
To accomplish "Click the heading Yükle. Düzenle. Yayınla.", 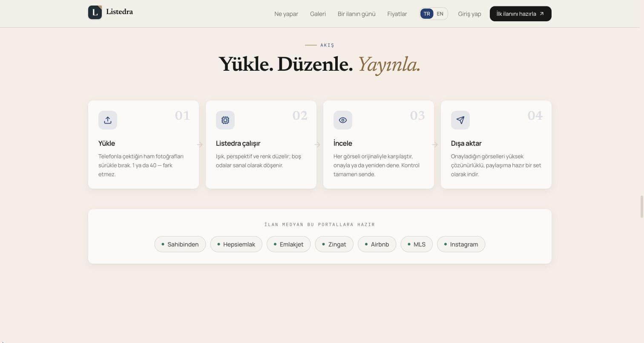I will click(319, 64).
